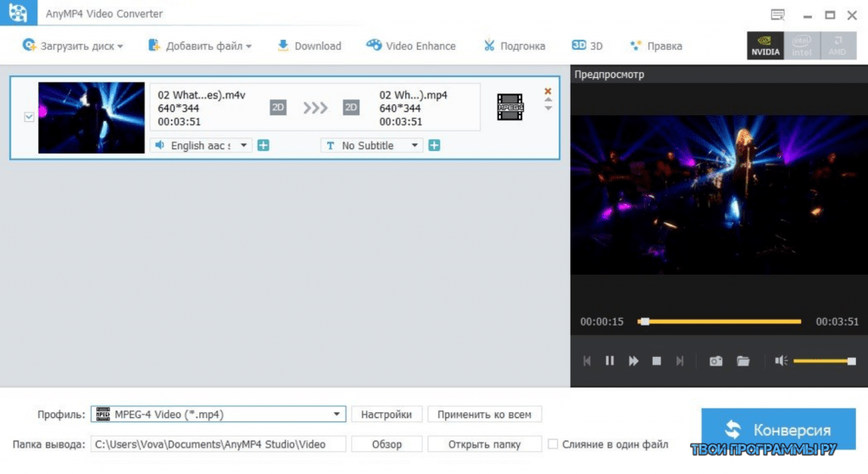Open the Video Enhance toolbar item
Image resolution: width=868 pixels, height=474 pixels.
click(x=411, y=46)
